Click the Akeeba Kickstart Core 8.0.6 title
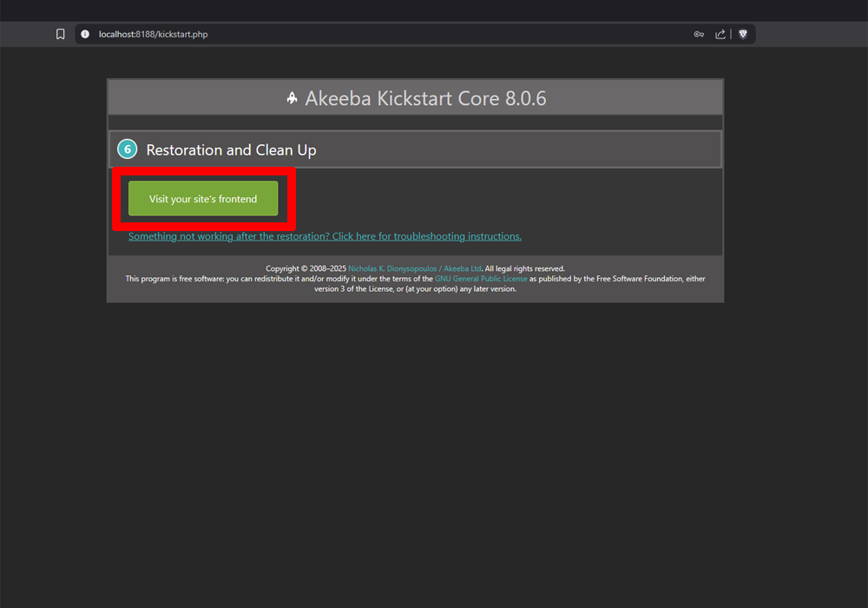This screenshot has height=608, width=868. pyautogui.click(x=426, y=98)
